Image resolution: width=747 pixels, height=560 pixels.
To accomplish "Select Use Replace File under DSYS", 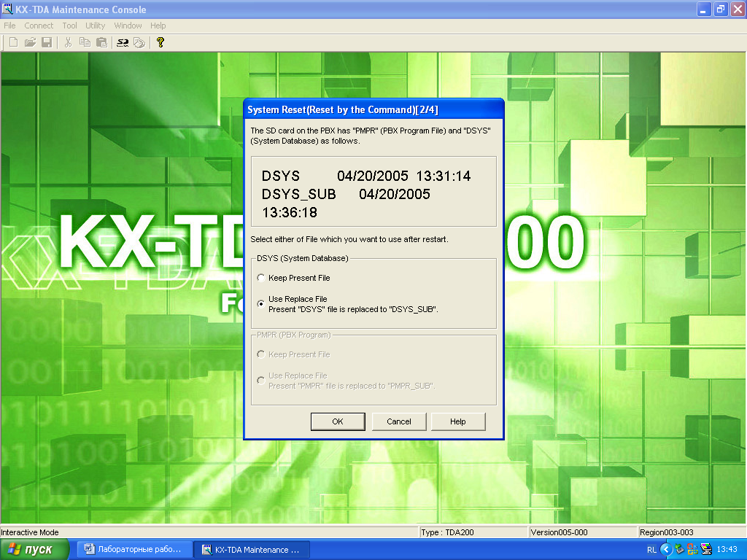I will pos(348,304).
